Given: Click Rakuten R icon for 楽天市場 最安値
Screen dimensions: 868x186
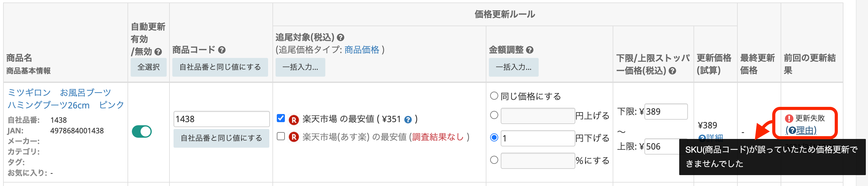Looking at the screenshot, I should coord(294,120).
